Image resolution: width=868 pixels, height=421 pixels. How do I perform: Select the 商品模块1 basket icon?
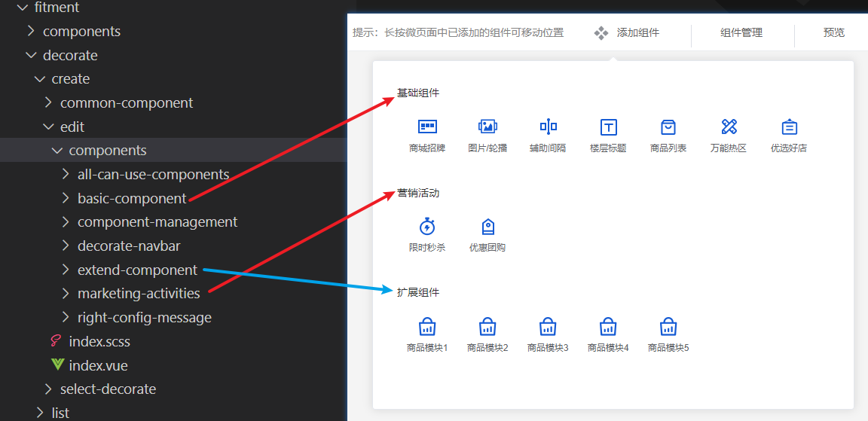[427, 327]
